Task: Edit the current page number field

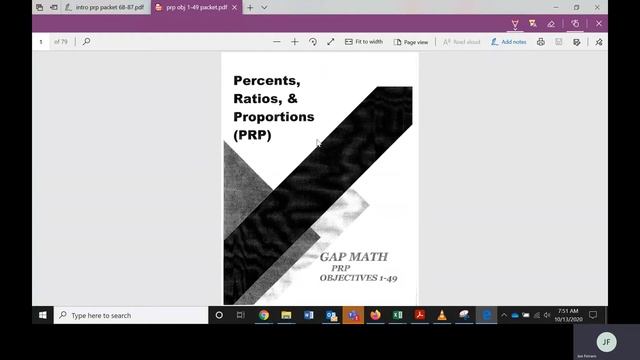Action: point(41,42)
